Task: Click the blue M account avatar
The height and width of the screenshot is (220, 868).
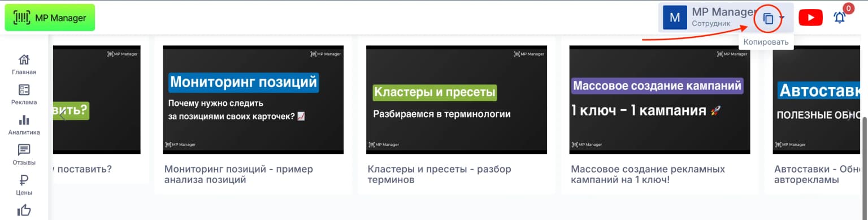Action: 675,18
